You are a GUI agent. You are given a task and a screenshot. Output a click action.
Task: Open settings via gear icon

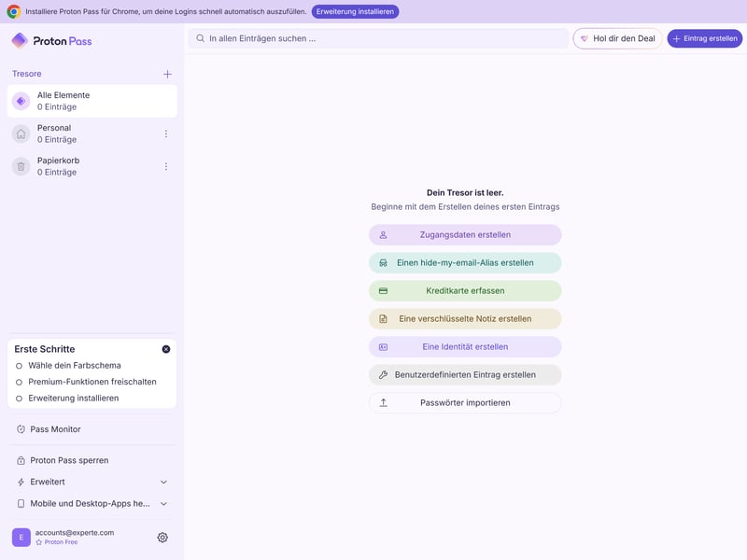coord(162,538)
